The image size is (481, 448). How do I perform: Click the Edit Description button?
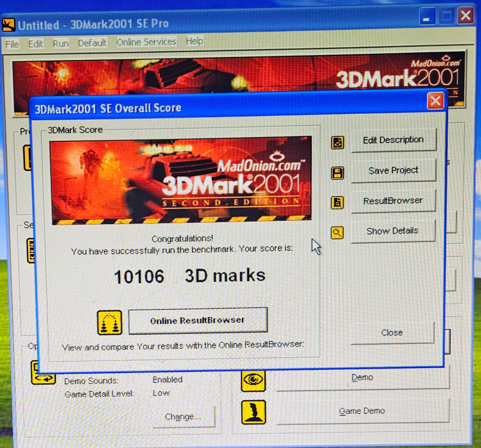[394, 140]
